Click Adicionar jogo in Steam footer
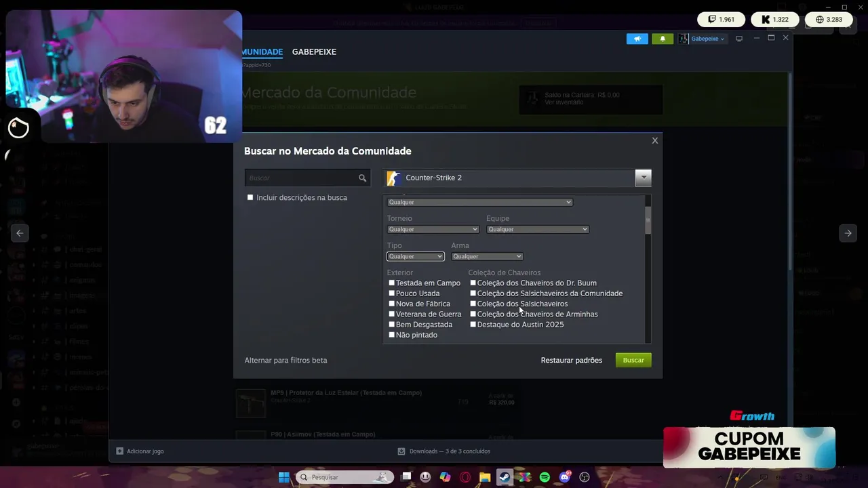Viewport: 868px width, 488px height. point(145,451)
